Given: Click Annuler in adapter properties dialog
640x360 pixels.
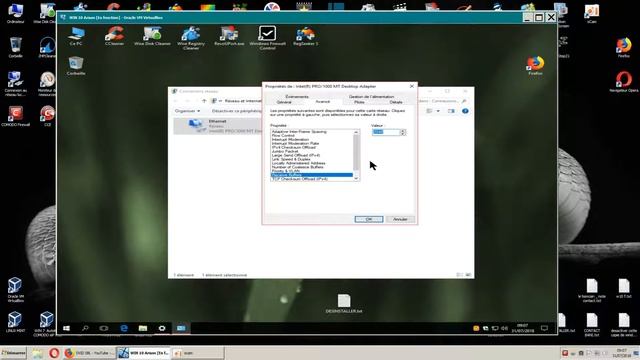Looking at the screenshot, I should (400, 219).
